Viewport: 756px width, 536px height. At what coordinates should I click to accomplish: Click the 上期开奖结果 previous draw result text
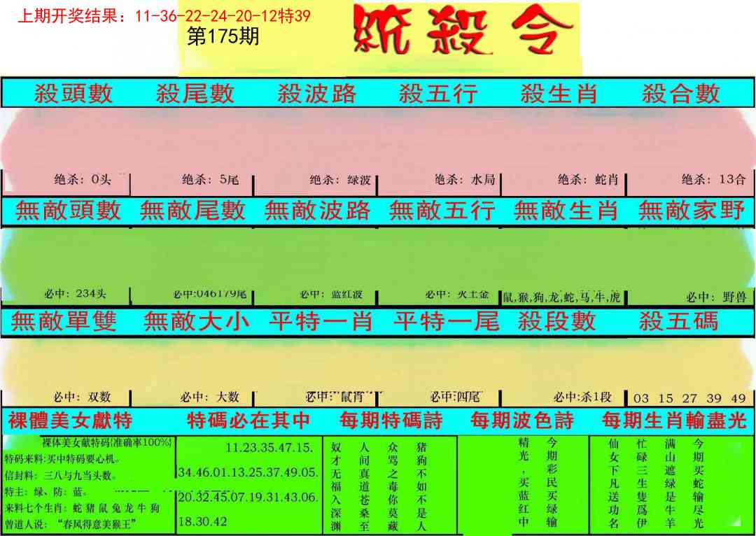(163, 15)
